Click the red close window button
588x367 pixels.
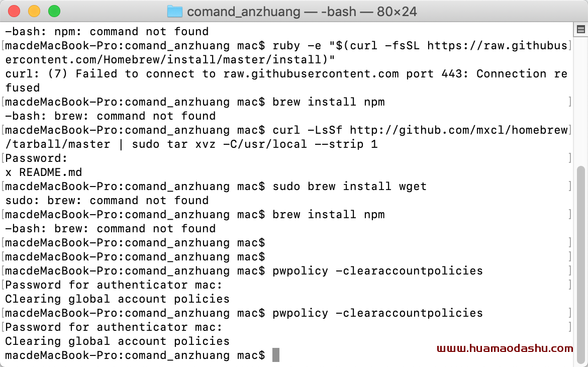(14, 11)
